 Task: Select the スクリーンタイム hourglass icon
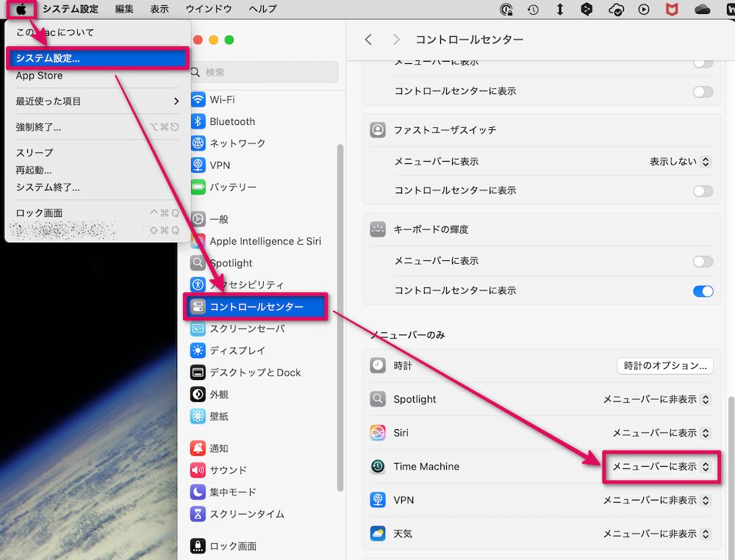(x=198, y=514)
